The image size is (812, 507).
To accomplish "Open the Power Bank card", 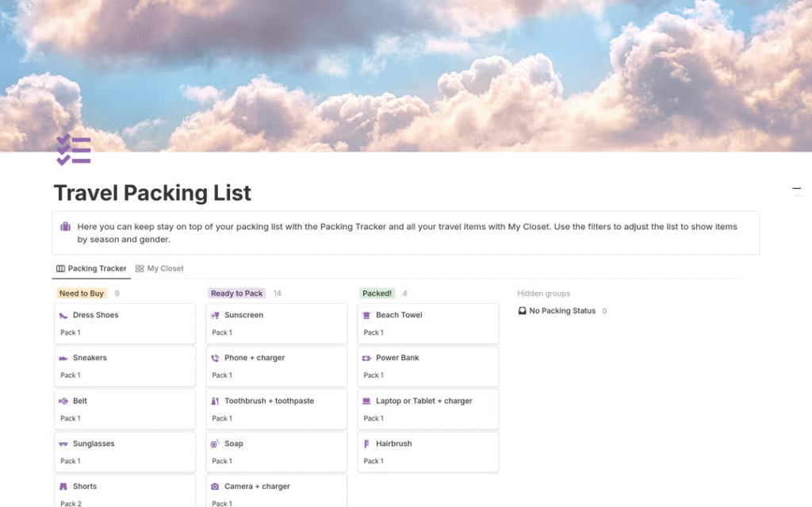I will [x=427, y=367].
